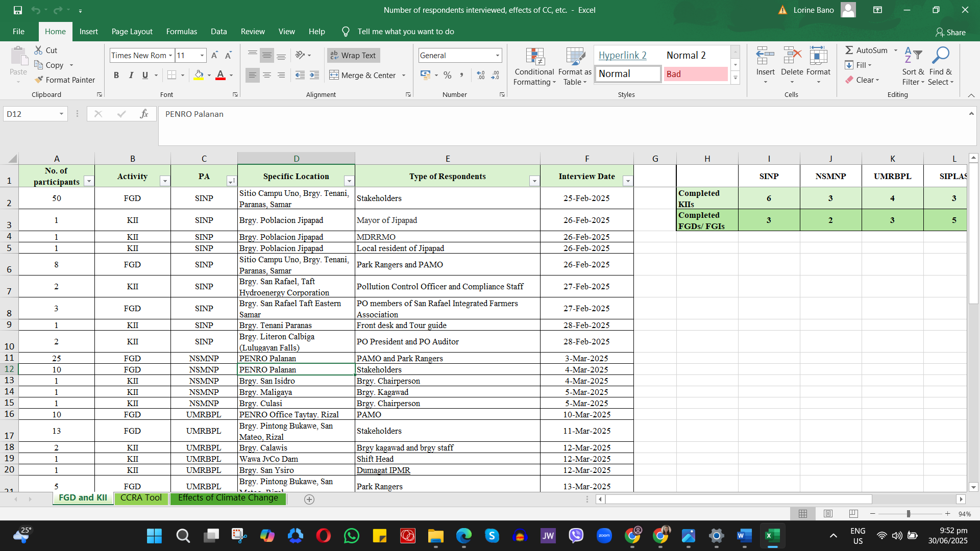Add a new sheet with plus icon

(x=309, y=499)
